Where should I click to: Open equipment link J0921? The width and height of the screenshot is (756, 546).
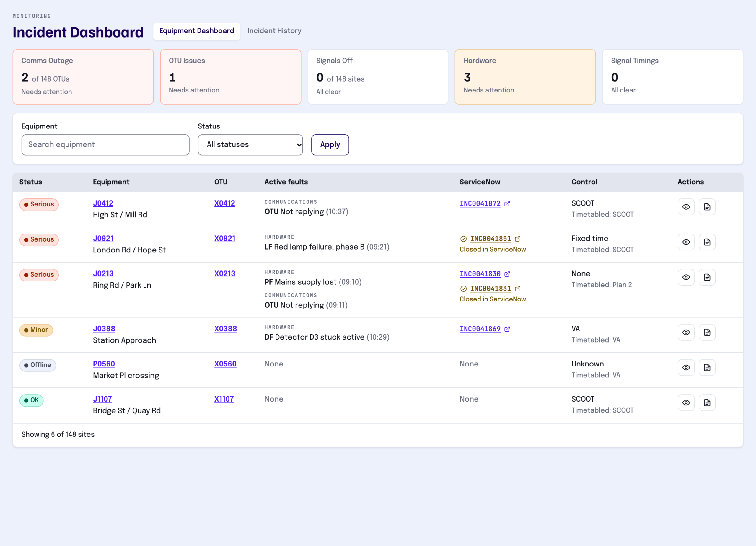coord(103,239)
